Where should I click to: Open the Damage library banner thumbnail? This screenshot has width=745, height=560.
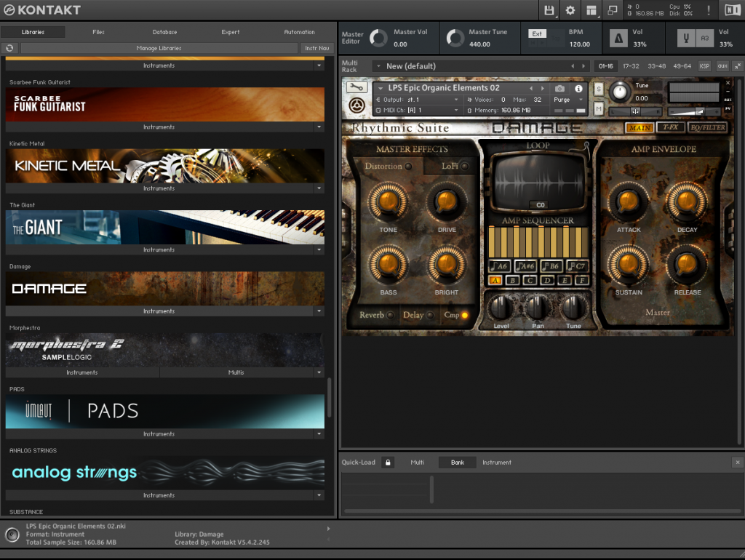pyautogui.click(x=164, y=289)
